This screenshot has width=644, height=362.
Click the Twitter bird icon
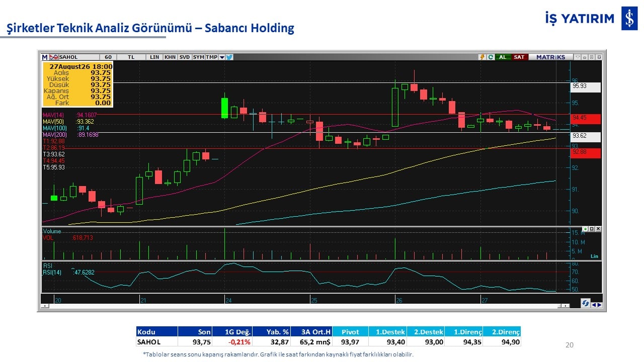click(229, 57)
